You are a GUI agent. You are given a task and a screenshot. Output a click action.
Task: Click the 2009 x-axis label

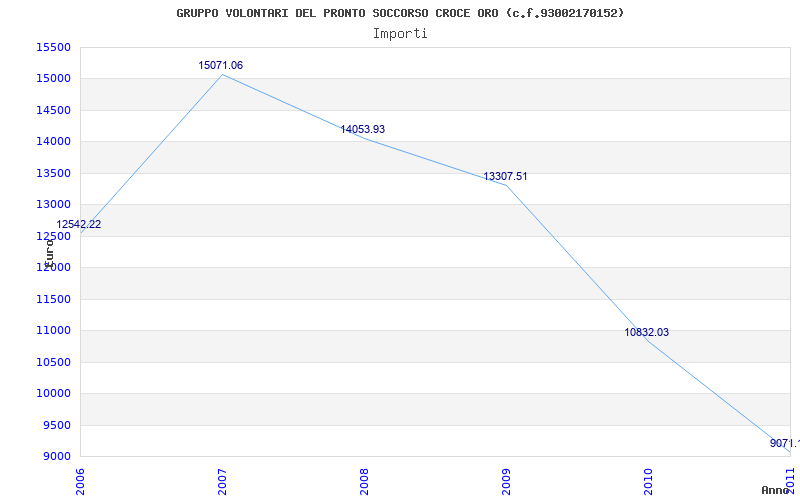click(x=506, y=482)
